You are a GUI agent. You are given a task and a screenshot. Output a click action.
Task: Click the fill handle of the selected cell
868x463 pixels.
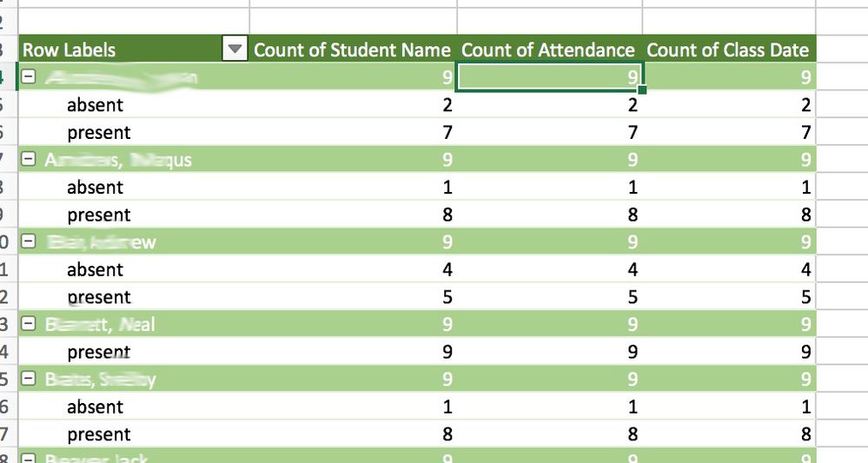click(x=642, y=90)
